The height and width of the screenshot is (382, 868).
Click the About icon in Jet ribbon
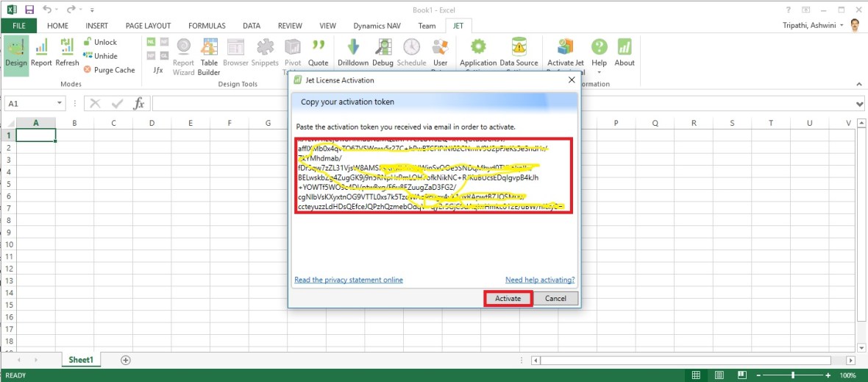(625, 53)
